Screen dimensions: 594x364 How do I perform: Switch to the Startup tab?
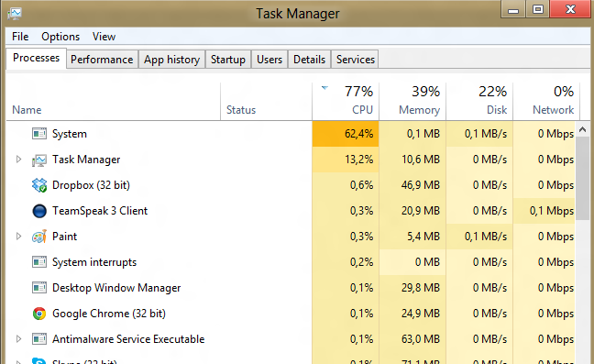point(228,60)
